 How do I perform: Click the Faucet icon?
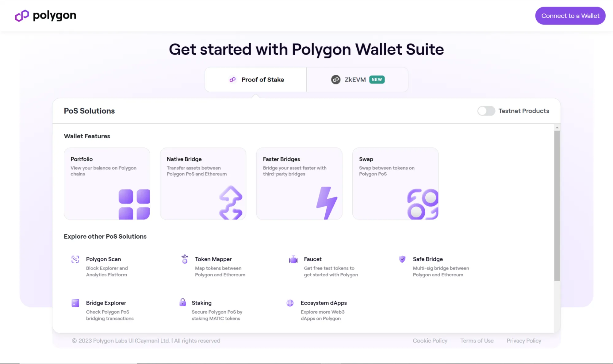pyautogui.click(x=293, y=259)
